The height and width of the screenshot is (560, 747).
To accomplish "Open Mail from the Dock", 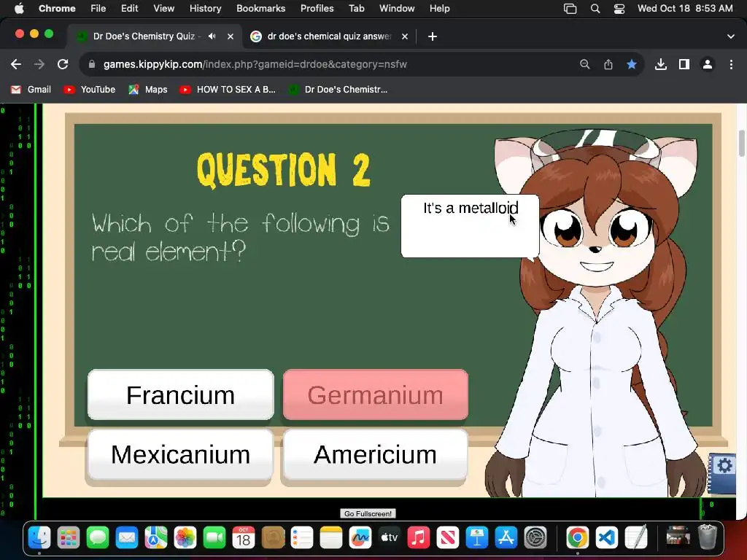I will point(127,538).
